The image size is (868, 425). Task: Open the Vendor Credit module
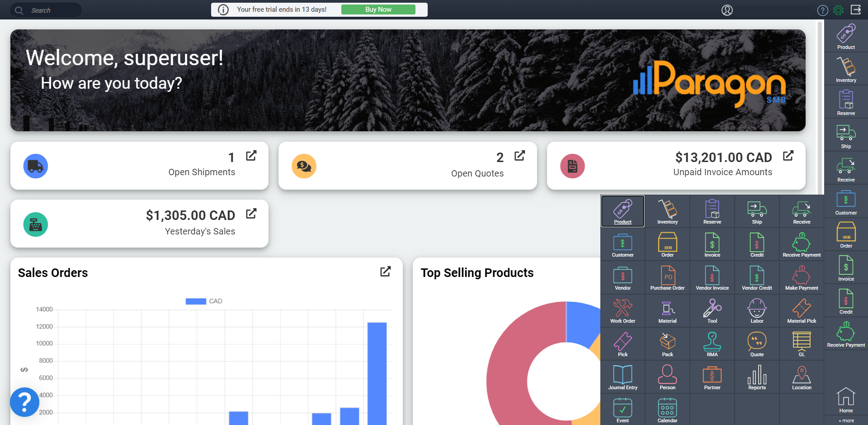coord(757,277)
